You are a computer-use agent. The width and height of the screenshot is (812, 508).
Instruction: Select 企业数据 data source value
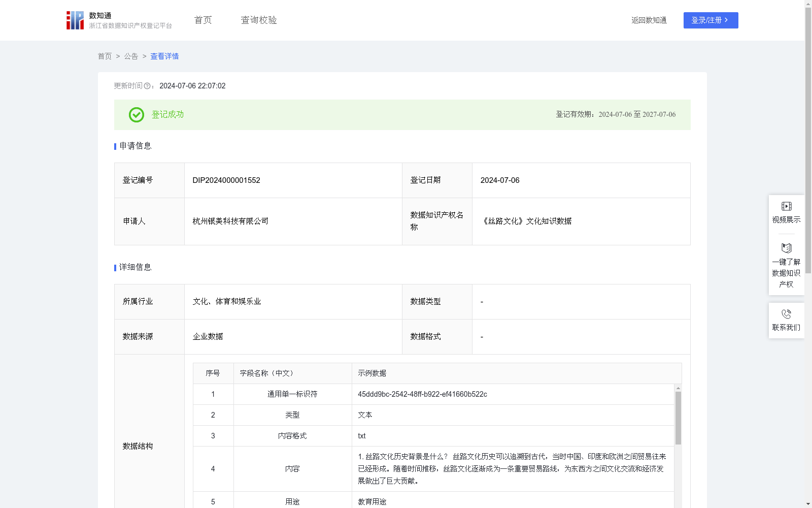pos(208,337)
